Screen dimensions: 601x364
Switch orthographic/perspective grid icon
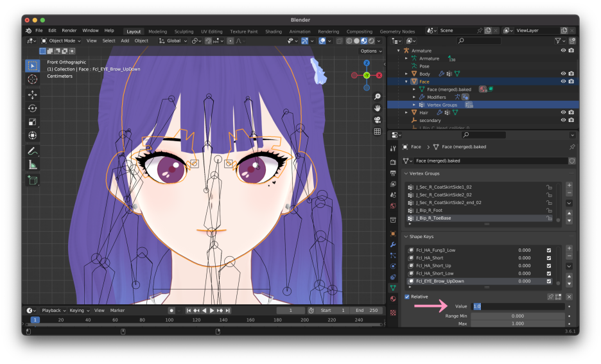pyautogui.click(x=378, y=132)
